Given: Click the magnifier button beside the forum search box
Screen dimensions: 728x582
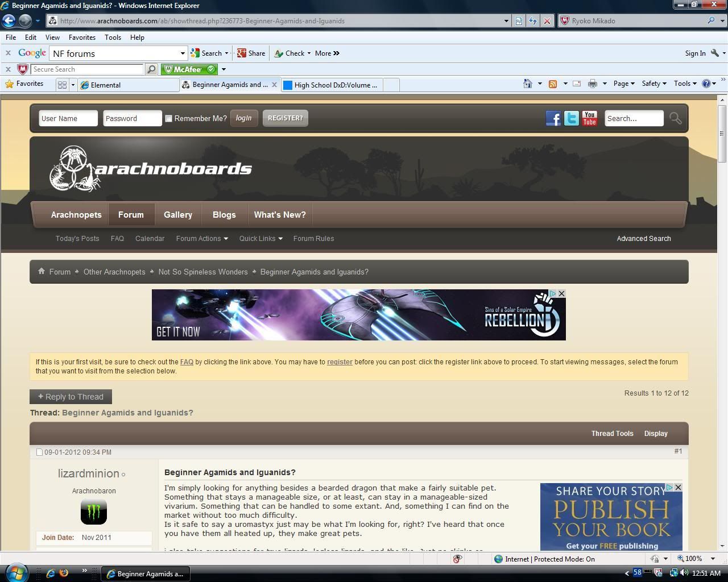Looking at the screenshot, I should 675,118.
